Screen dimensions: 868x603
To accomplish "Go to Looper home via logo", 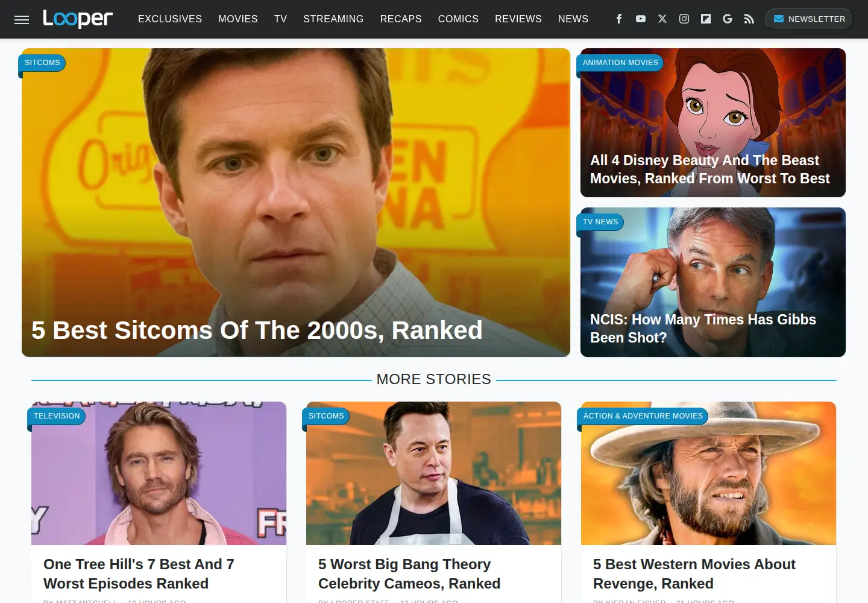I will click(78, 19).
